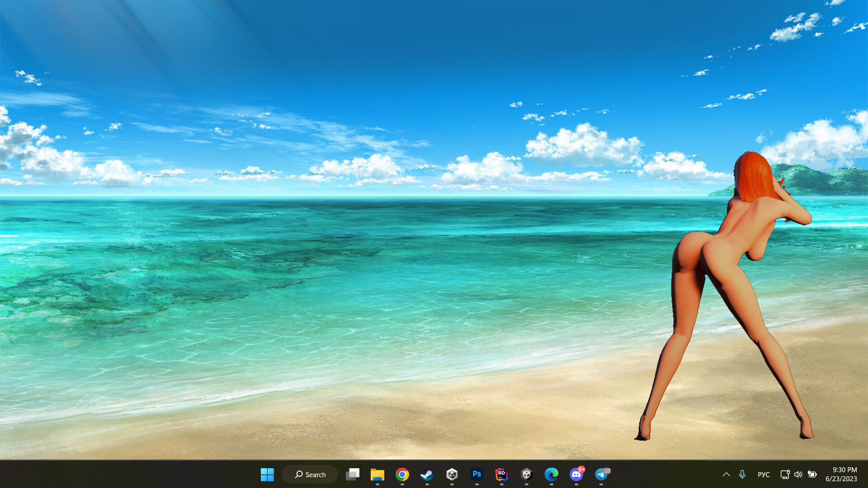Expand the hidden icons overflow chevron
This screenshot has width=868, height=488.
pos(726,474)
